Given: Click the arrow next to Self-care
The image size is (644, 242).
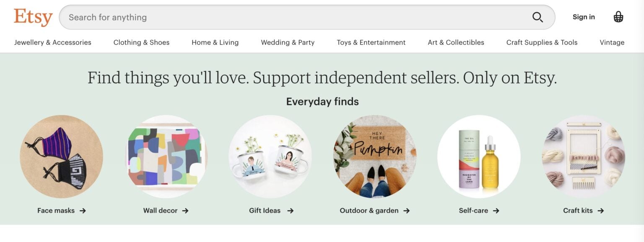Looking at the screenshot, I should click(496, 211).
